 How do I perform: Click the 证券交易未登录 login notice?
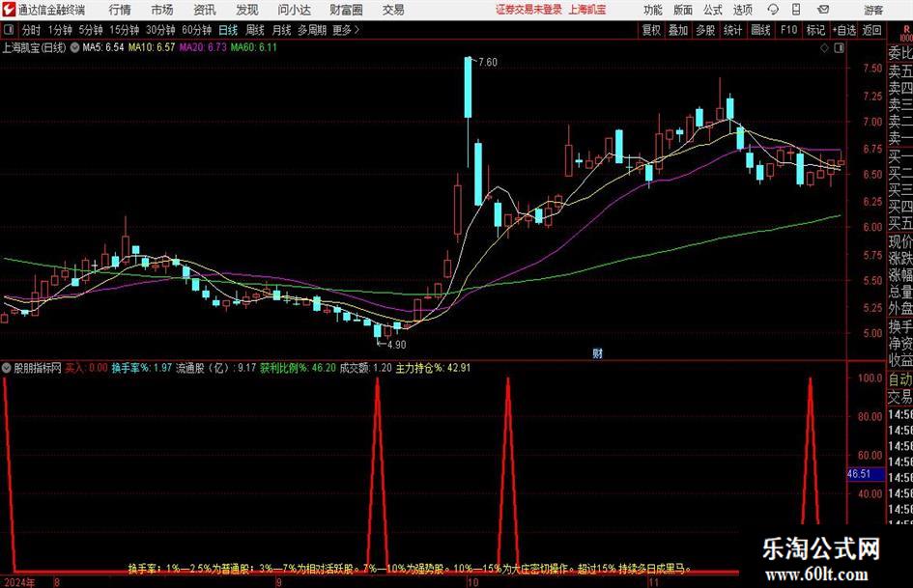(x=528, y=10)
